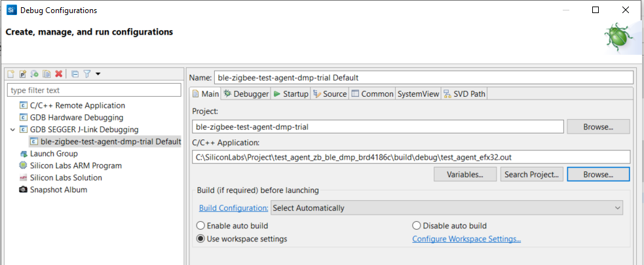Click the Name field
This screenshot has width=644, height=265.
(424, 77)
